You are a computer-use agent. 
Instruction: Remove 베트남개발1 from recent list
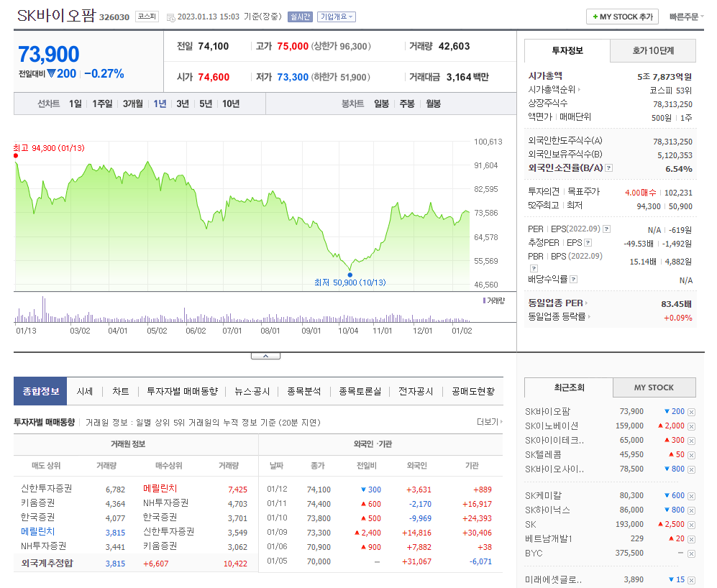click(691, 540)
